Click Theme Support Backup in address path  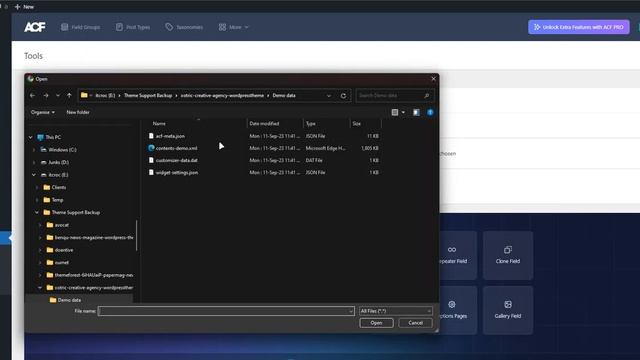click(x=148, y=96)
